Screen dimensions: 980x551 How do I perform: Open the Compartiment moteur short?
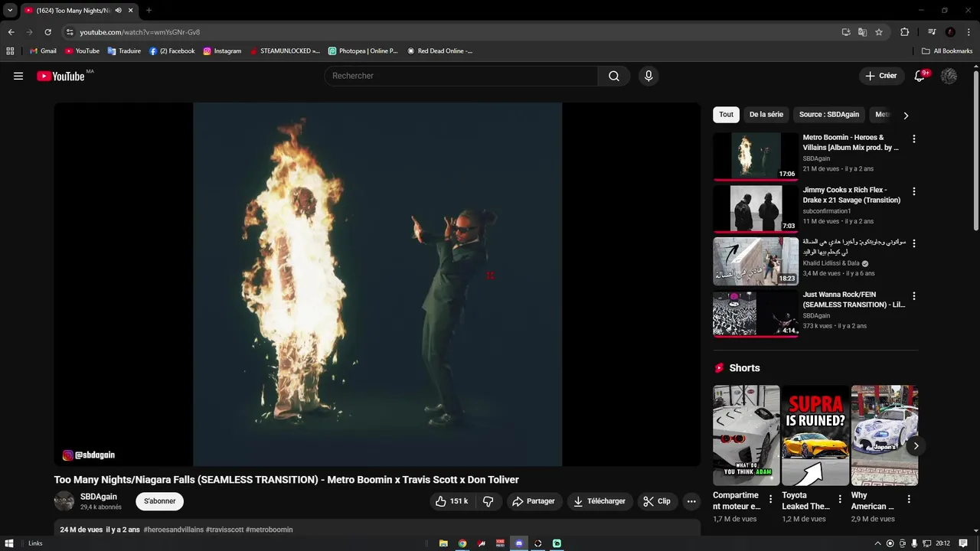(746, 435)
